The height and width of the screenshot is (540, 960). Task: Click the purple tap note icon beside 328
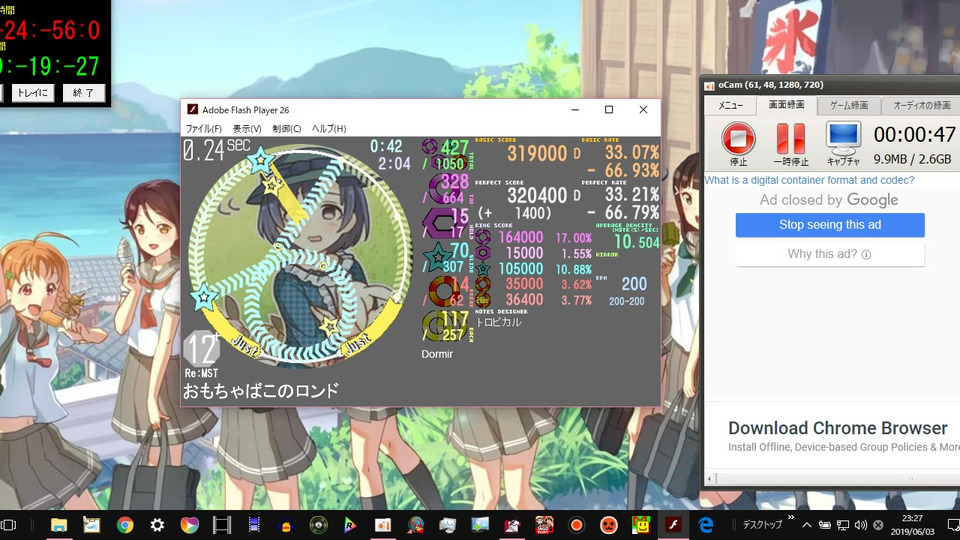tap(443, 190)
